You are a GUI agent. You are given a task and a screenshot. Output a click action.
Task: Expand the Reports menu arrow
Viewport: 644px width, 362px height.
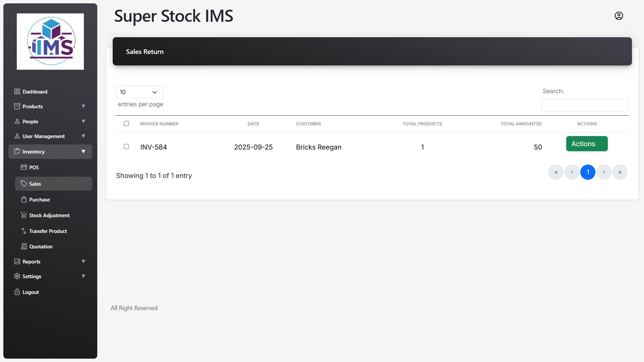[x=83, y=261]
